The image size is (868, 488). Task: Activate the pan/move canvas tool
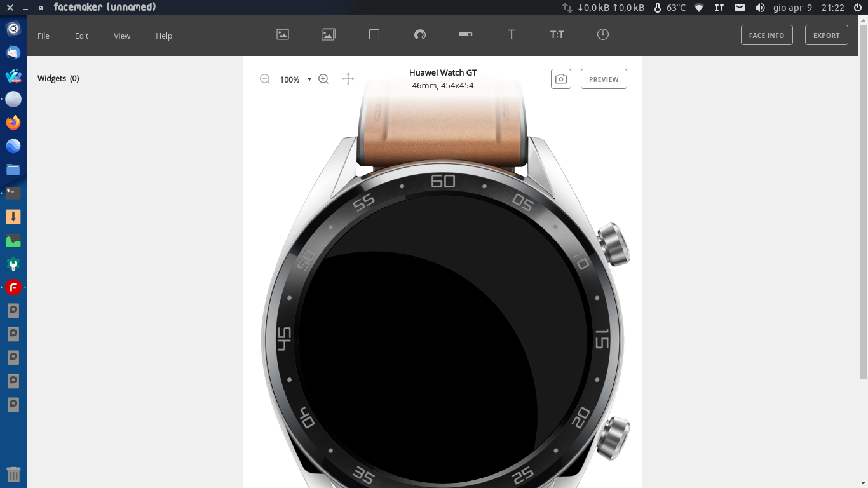click(348, 79)
